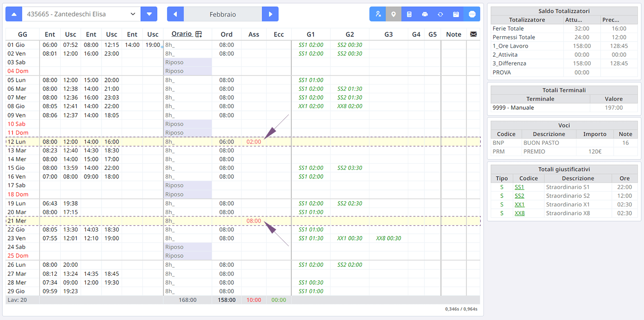Click SS1 01:30 on 23 Ven
This screenshot has width=644, height=320.
click(x=311, y=238)
